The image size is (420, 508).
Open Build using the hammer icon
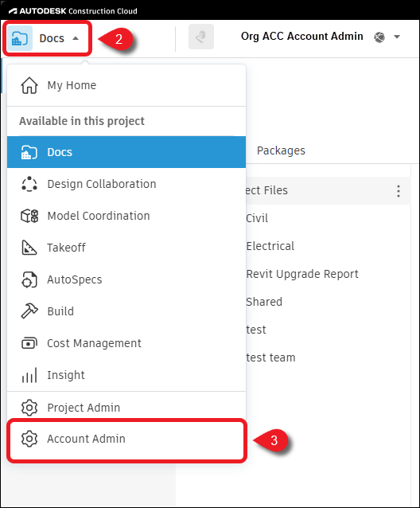pyautogui.click(x=29, y=311)
